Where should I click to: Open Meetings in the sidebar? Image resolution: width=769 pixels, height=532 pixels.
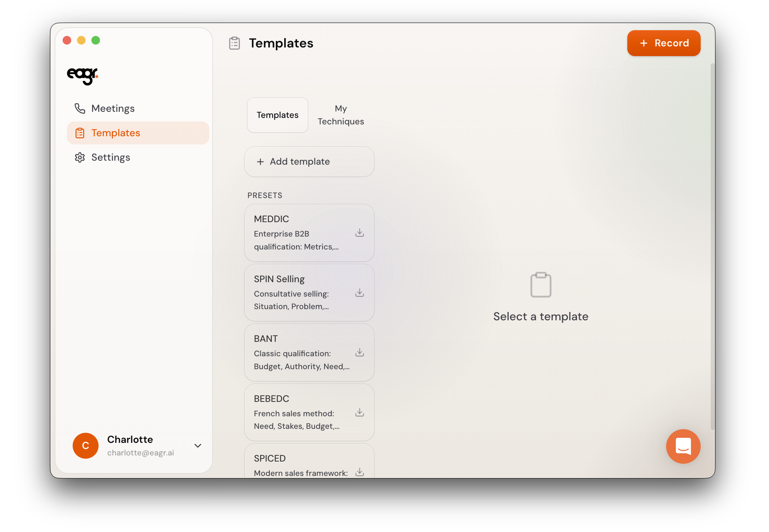[x=113, y=109]
